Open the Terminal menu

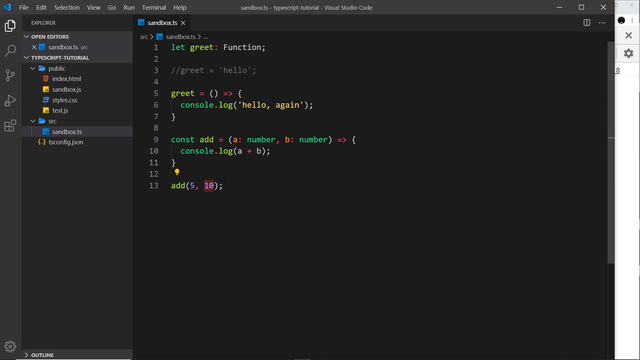(x=154, y=7)
